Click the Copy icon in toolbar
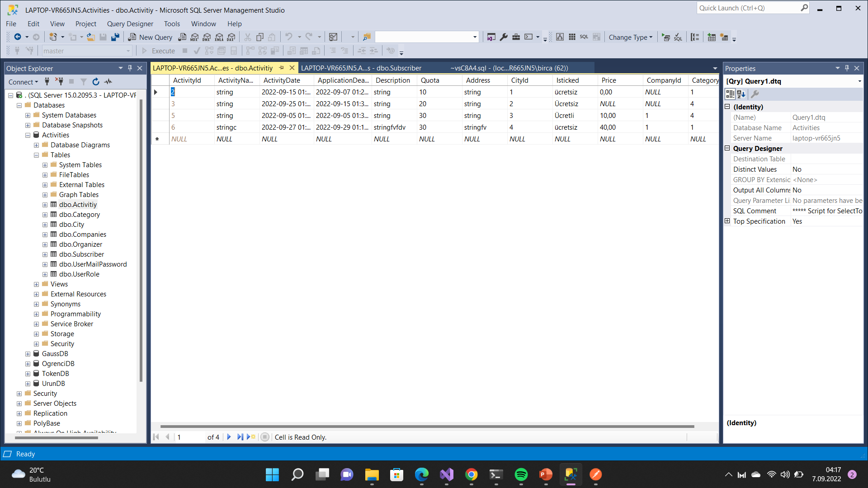The height and width of the screenshot is (488, 868). [x=260, y=37]
